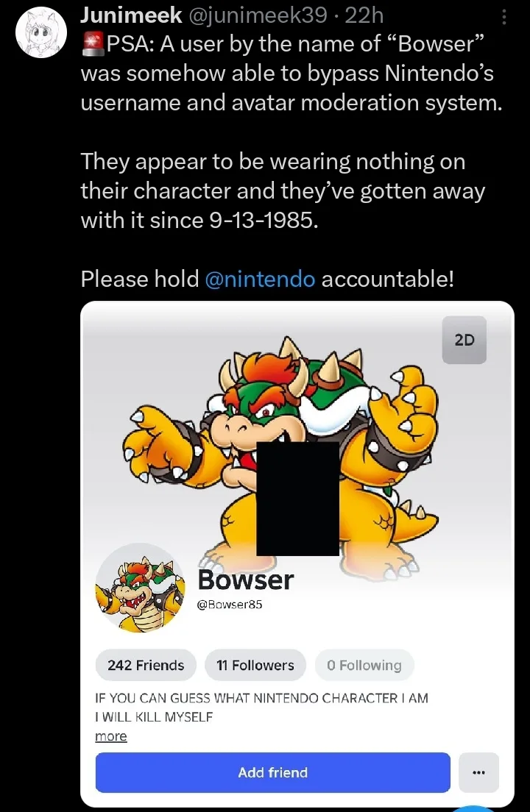Open the embedded profile screenshot card
530x812 pixels.
click(297, 553)
